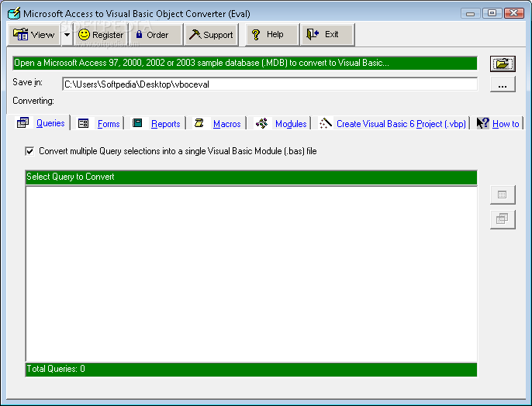The height and width of the screenshot is (406, 532).
Task: Maximize the converter window
Action: point(492,13)
